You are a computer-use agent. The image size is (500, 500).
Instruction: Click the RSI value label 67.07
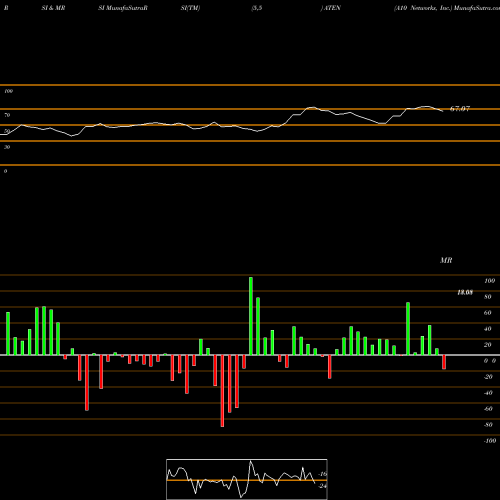point(460,109)
